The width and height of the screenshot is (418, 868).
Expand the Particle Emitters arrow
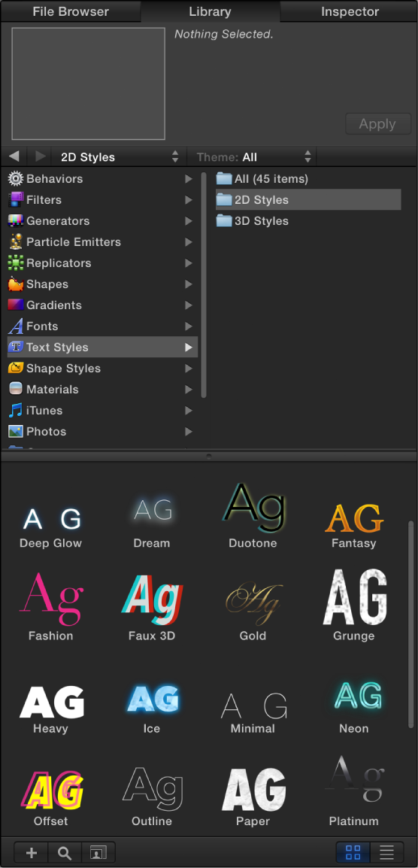tap(189, 242)
